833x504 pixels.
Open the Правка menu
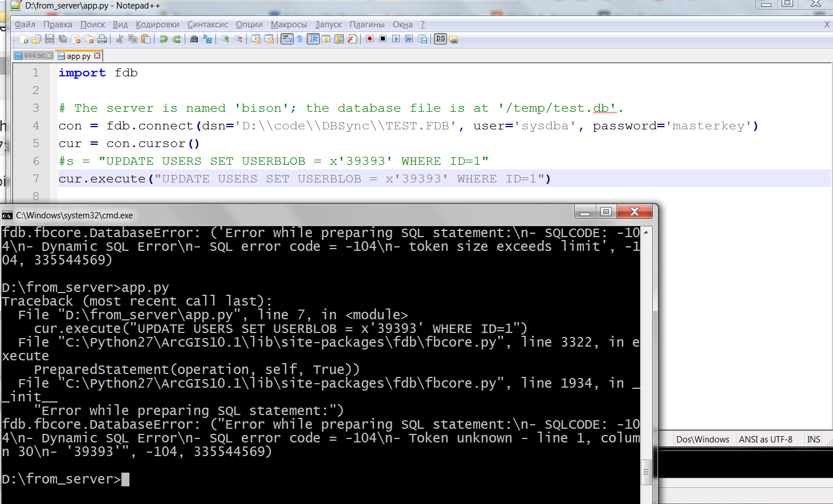[58, 25]
